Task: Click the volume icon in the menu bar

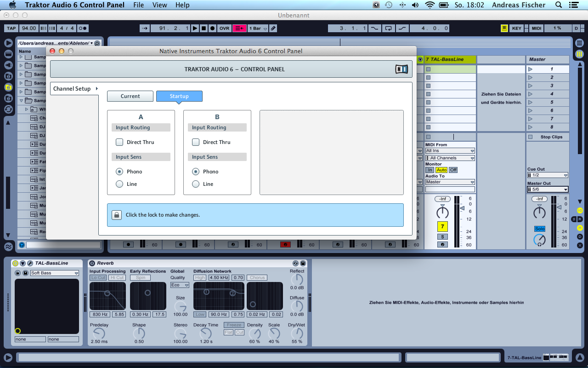Action: point(415,5)
